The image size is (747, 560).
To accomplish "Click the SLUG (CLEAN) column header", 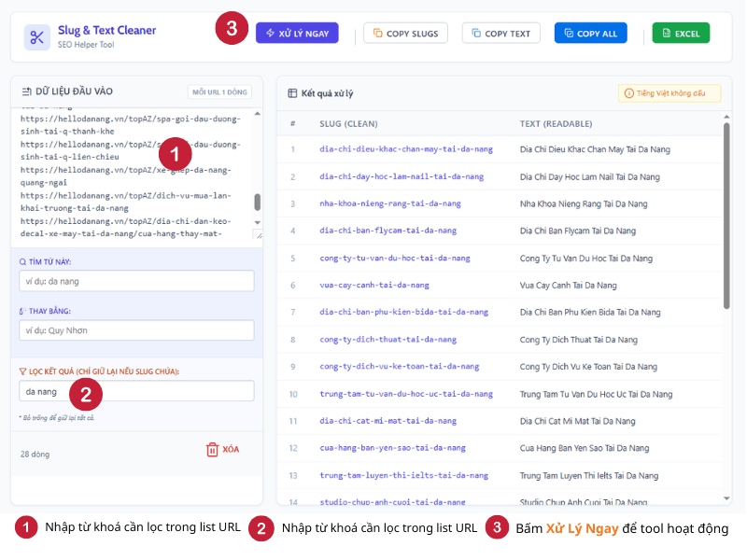I will point(348,123).
